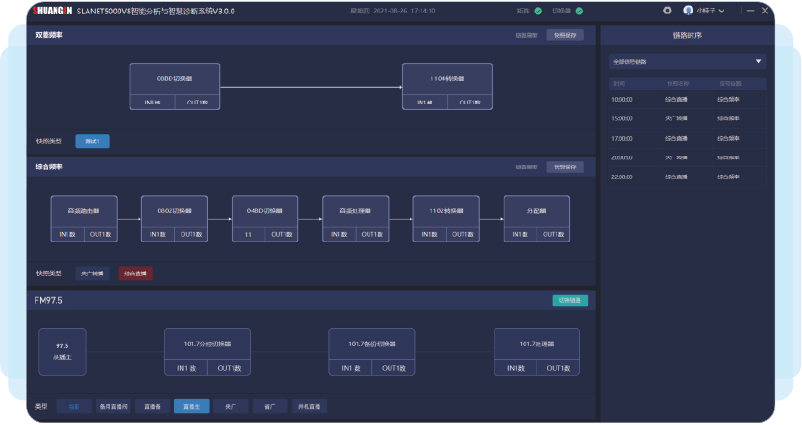This screenshot has width=802, height=425.
Task: Toggle the red 综合直播 snapshot type
Action: click(136, 273)
